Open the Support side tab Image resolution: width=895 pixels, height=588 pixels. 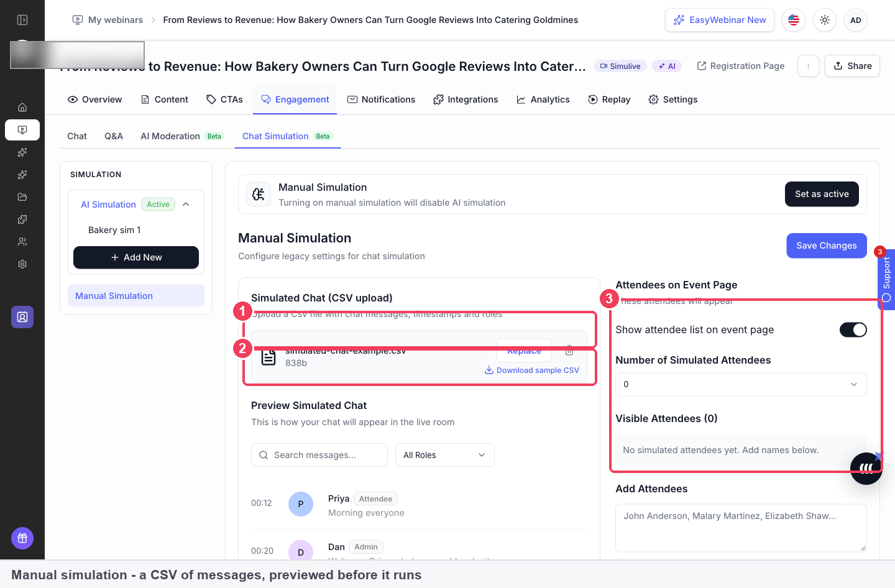tap(886, 278)
